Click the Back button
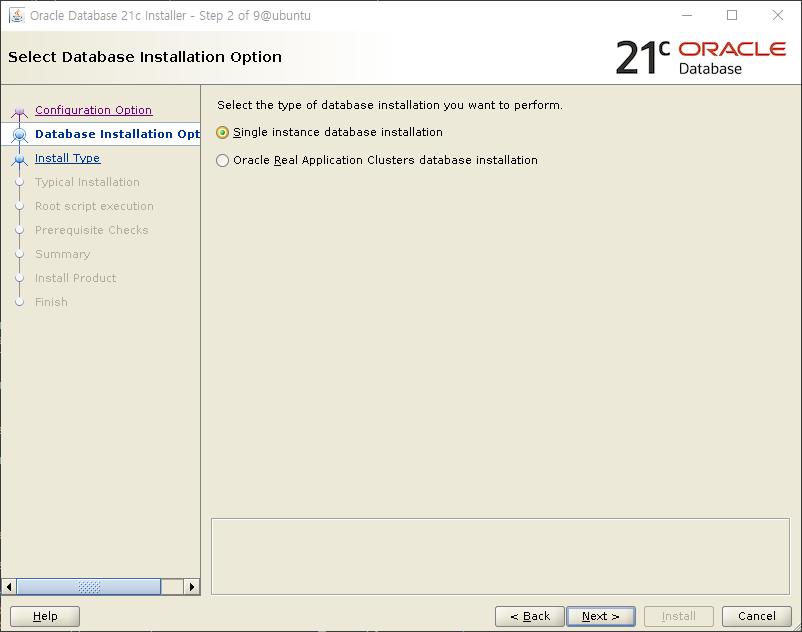 coord(530,616)
